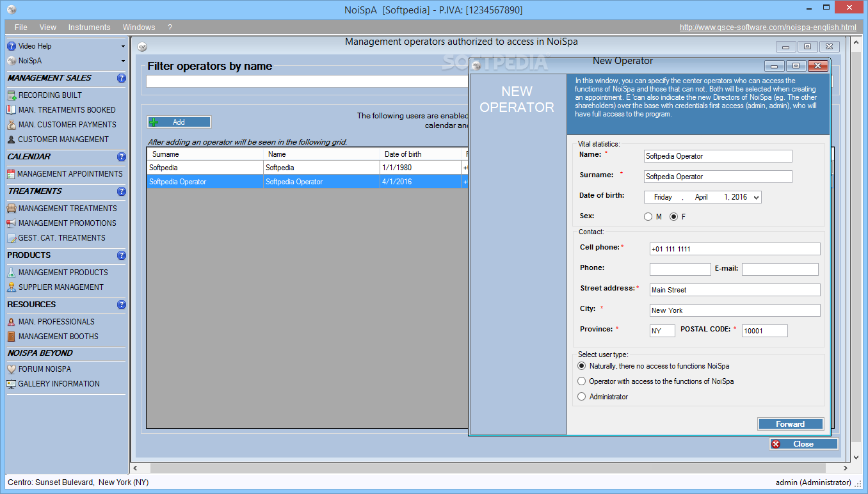This screenshot has height=494, width=868.
Task: Open the View menu
Action: 48,28
